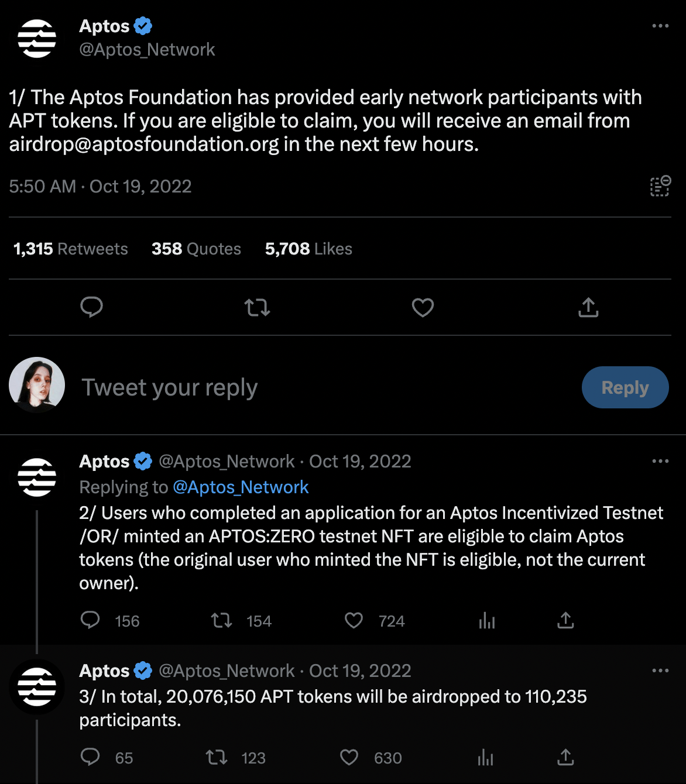Reply to the main Aptos tweet via comment icon

tap(91, 307)
